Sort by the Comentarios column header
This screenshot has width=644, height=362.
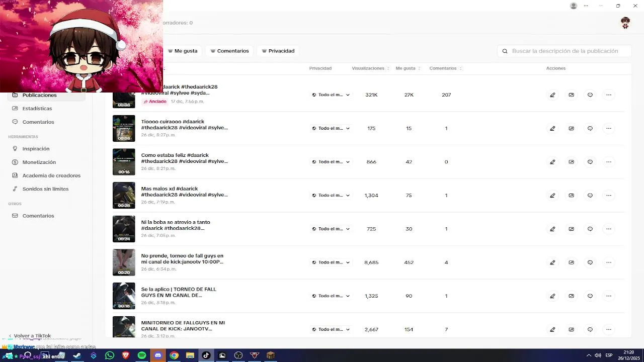[x=445, y=68]
